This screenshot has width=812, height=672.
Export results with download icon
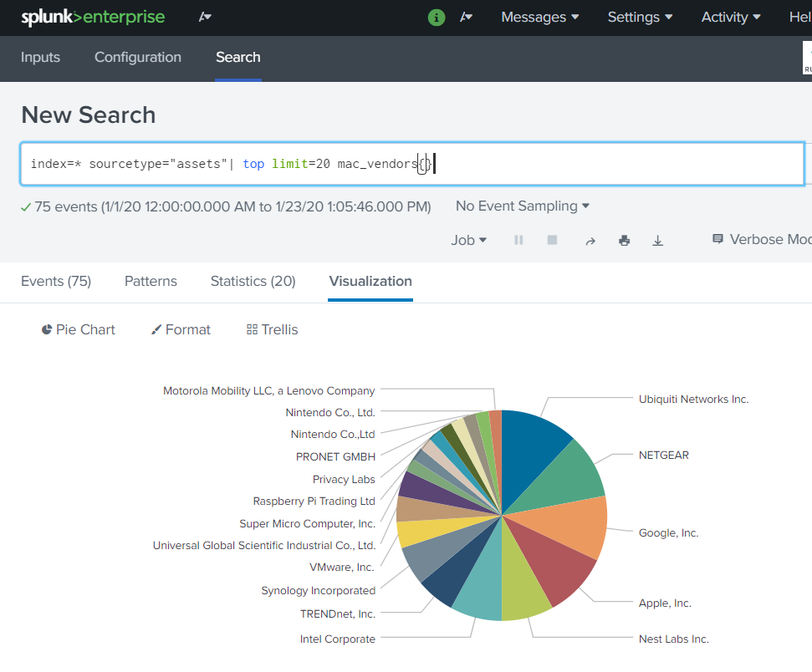[x=658, y=241]
